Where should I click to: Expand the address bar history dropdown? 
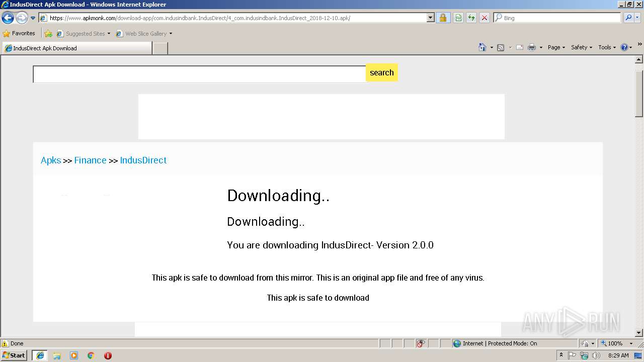click(431, 18)
